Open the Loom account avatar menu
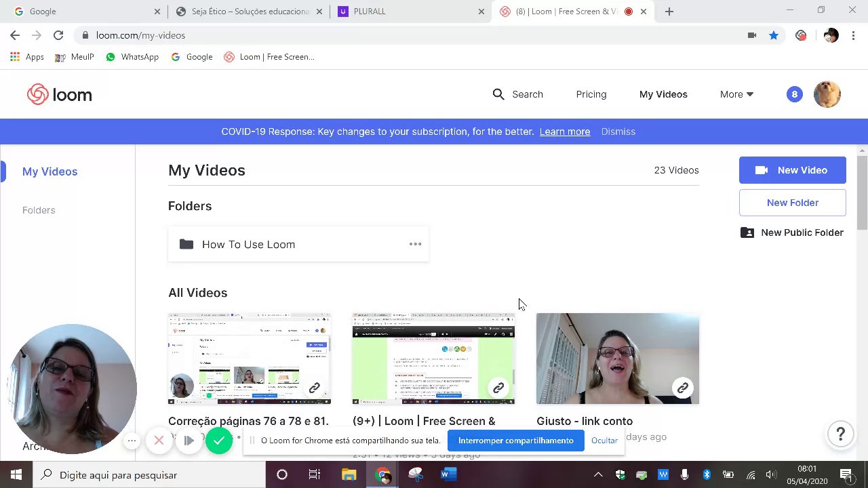The image size is (868, 488). [827, 94]
